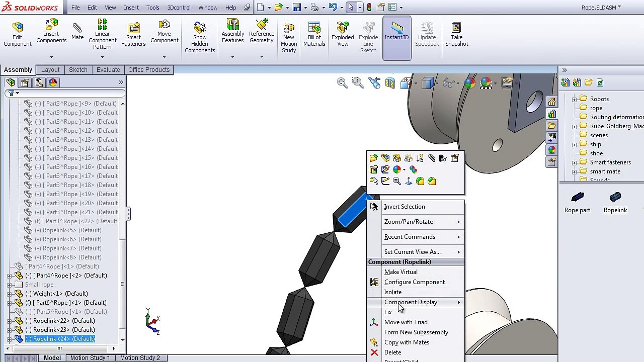Viewport: 644px width, 362px height.
Task: Start a New Motion Study
Action: point(289,37)
